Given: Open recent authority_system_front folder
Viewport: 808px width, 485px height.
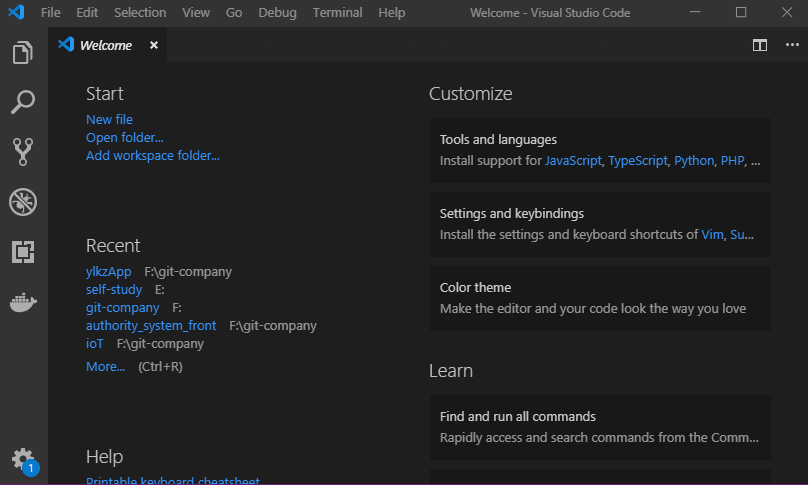Looking at the screenshot, I should click(151, 326).
